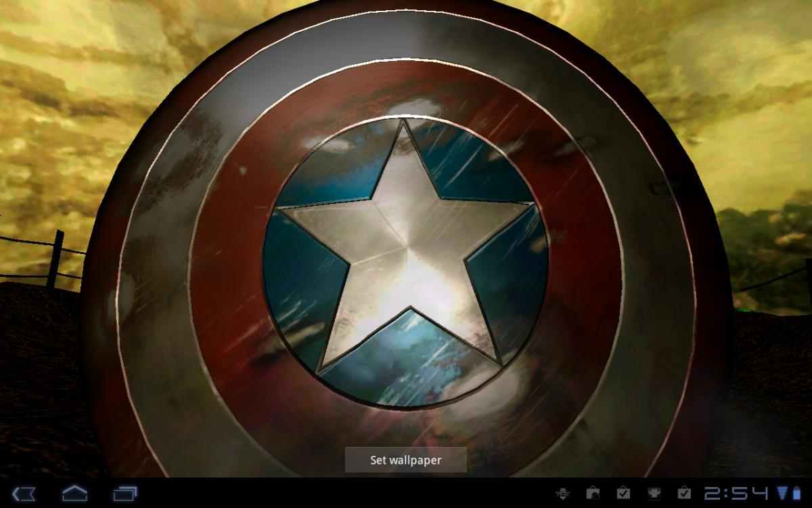Check the battery level indicator

(795, 493)
